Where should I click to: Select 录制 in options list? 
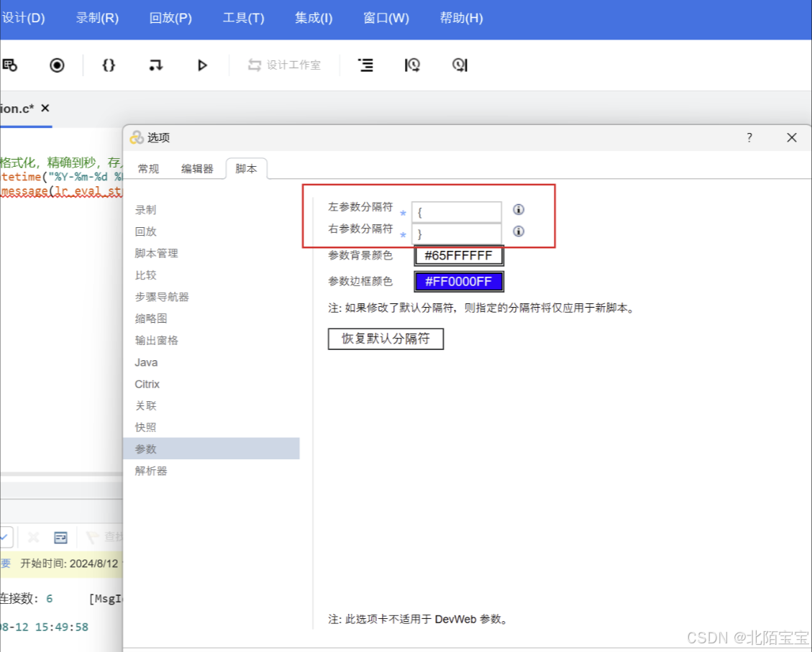coord(145,210)
